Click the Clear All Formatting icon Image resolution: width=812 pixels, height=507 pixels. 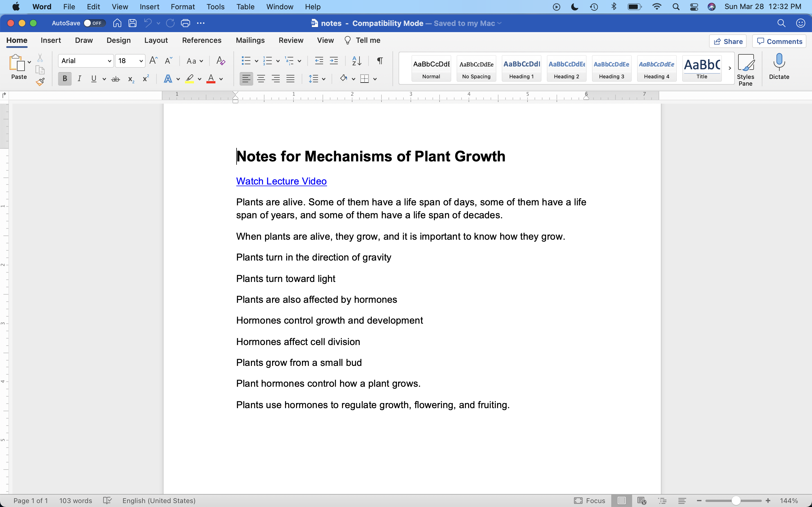pyautogui.click(x=220, y=61)
